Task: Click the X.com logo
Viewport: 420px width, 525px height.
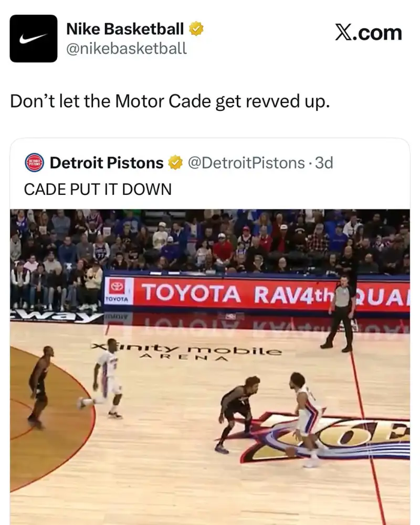Action: (x=369, y=33)
